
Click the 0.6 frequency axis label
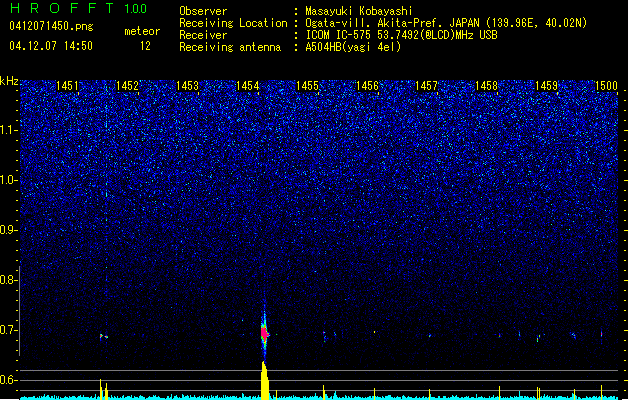tap(8, 380)
